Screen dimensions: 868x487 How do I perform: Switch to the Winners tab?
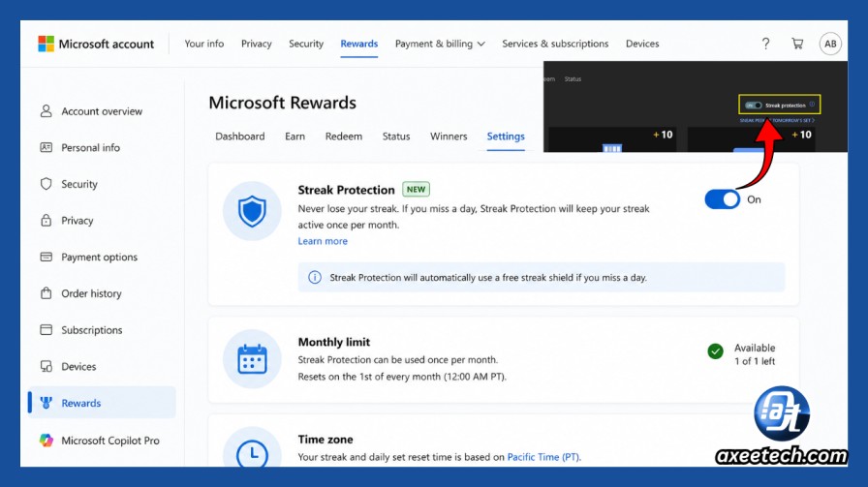tap(449, 137)
